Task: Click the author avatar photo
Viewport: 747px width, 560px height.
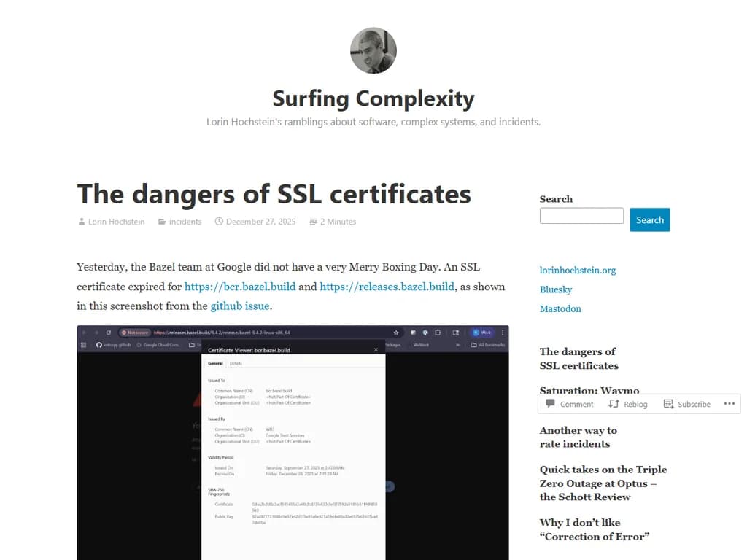Action: click(x=373, y=50)
